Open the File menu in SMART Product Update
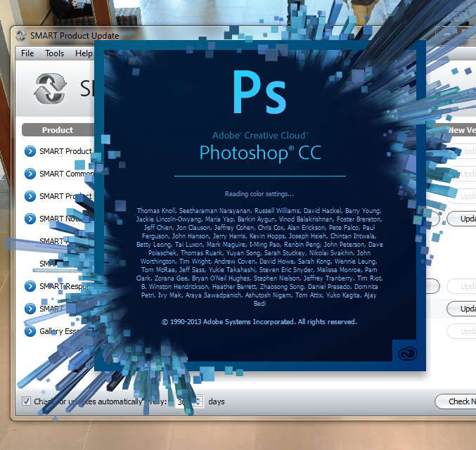Viewport: 476px width, 450px height. (27, 53)
